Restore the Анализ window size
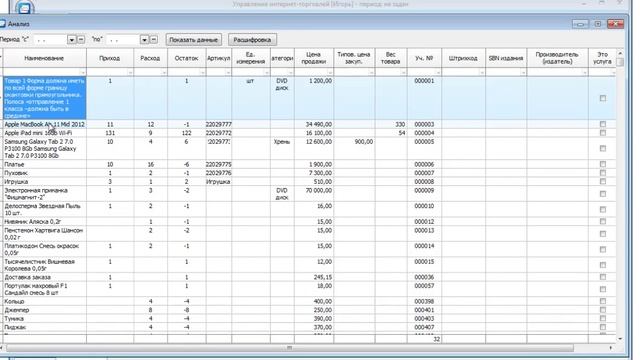The image size is (640, 360). click(598, 24)
